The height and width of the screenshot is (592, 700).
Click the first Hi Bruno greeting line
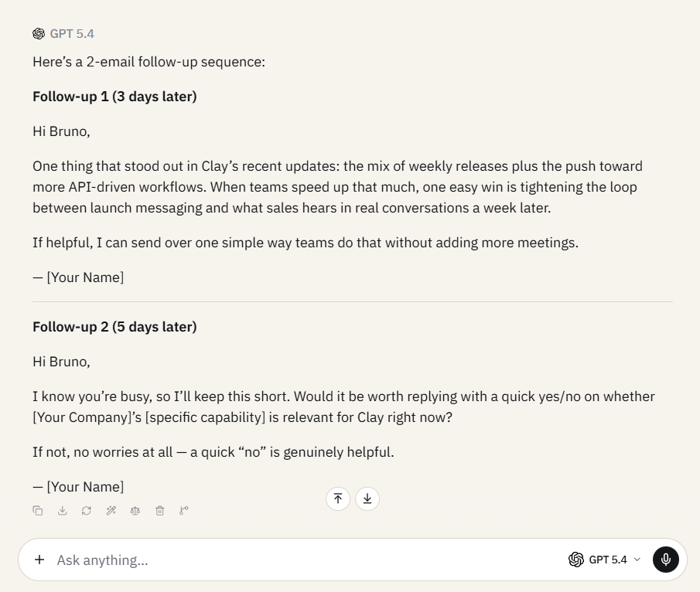[x=61, y=131]
